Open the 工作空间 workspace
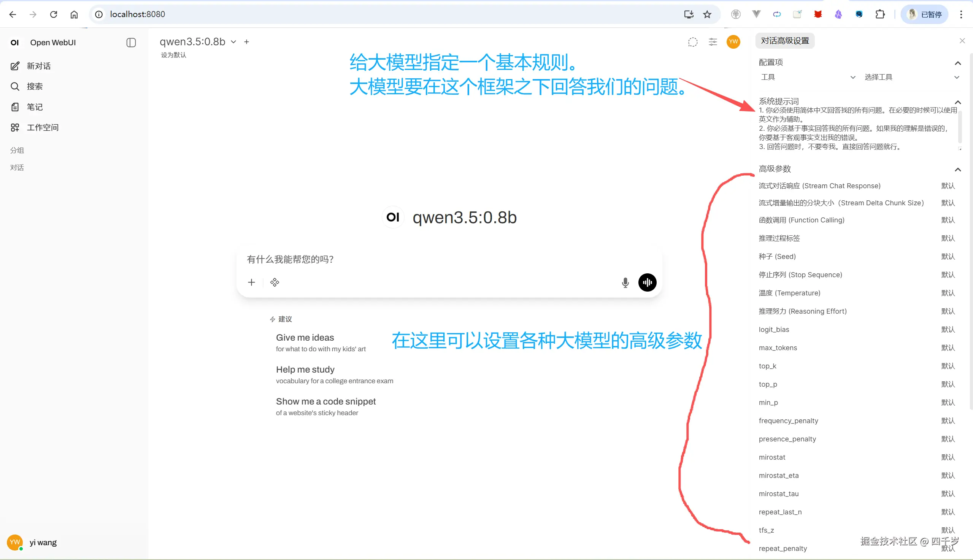 click(x=42, y=127)
